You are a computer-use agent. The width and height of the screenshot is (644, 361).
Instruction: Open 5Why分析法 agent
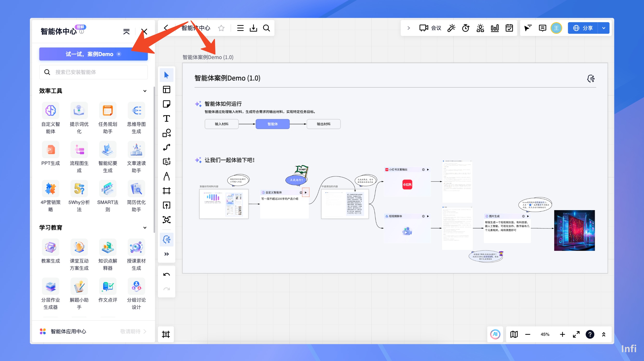coord(79,196)
